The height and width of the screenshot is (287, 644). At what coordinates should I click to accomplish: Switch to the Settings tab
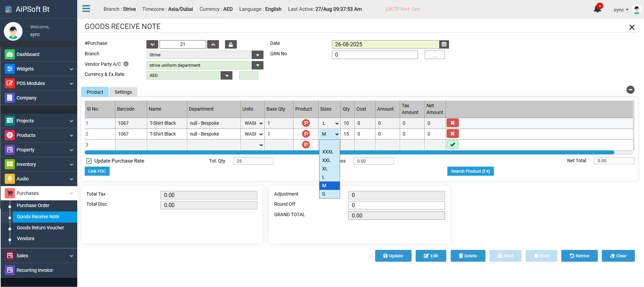pos(123,92)
